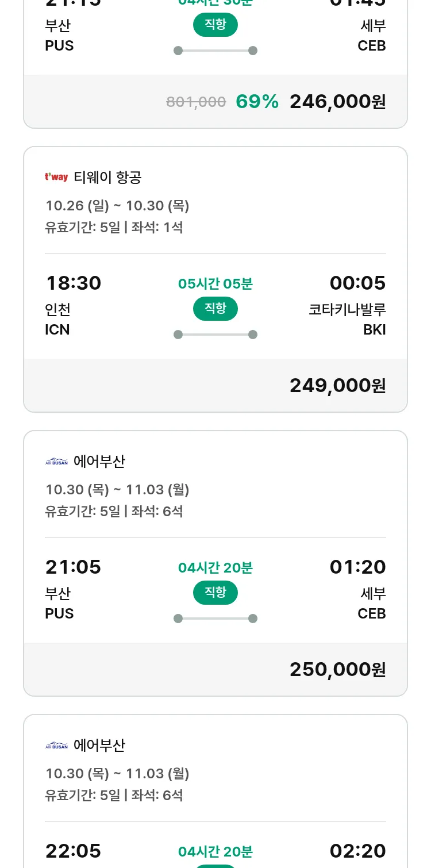Select the 249,000원 price on T'way card
431x868 pixels.
click(337, 385)
